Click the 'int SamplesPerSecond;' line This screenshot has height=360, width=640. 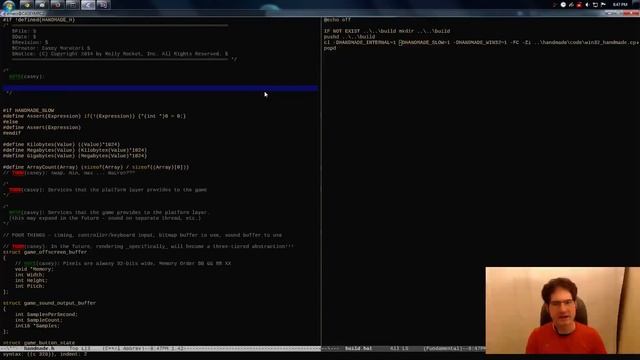click(x=46, y=315)
